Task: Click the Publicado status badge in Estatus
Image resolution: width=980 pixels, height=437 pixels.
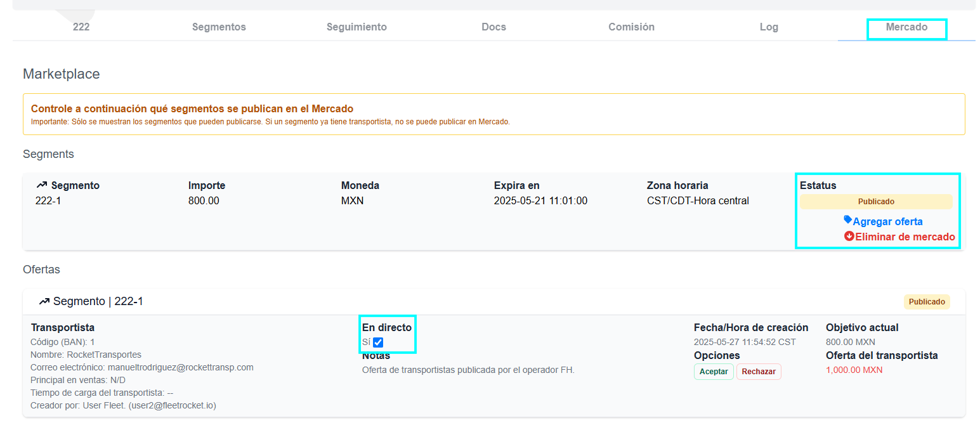Action: (x=876, y=202)
